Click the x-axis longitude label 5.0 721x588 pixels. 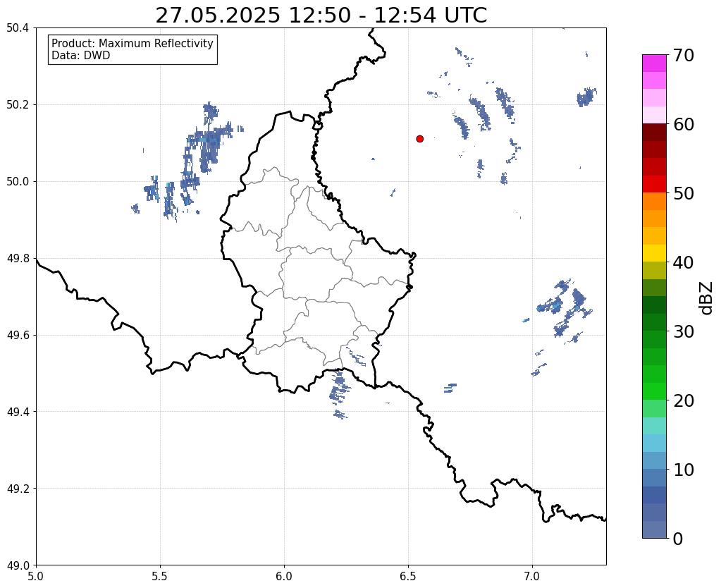pyautogui.click(x=36, y=576)
